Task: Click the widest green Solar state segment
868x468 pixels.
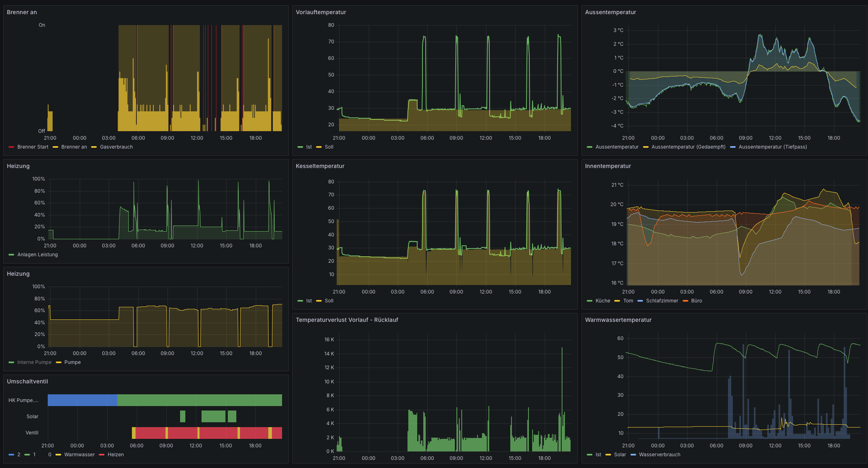Action: coord(213,416)
